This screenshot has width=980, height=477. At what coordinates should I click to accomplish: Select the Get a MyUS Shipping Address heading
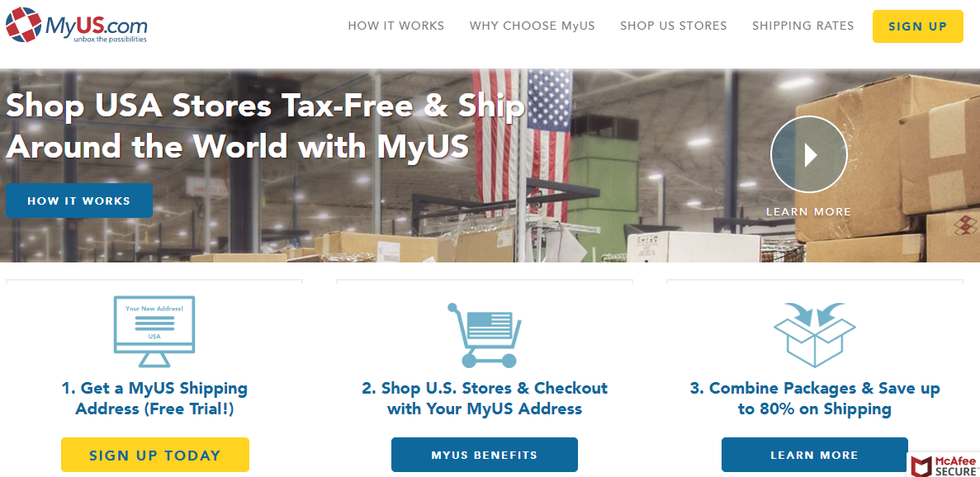154,399
